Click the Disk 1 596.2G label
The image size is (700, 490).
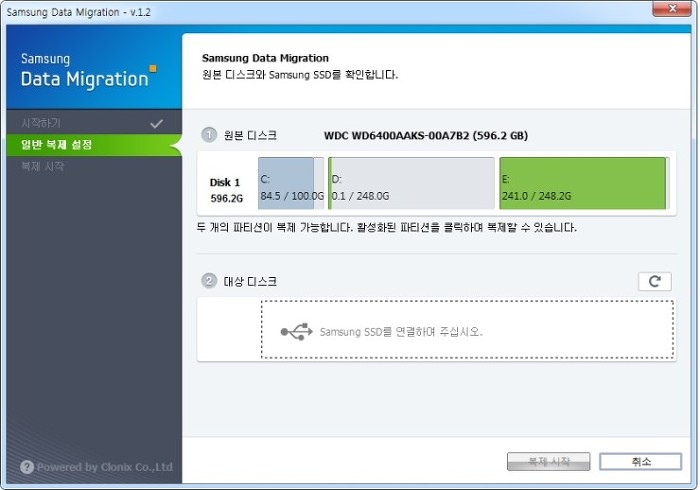[x=226, y=190]
